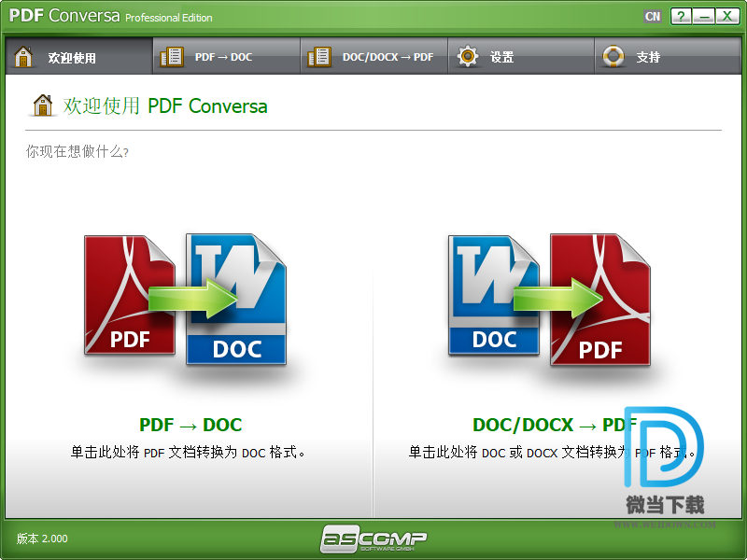Open the 设置 settings tab
747x560 pixels.
[521, 57]
